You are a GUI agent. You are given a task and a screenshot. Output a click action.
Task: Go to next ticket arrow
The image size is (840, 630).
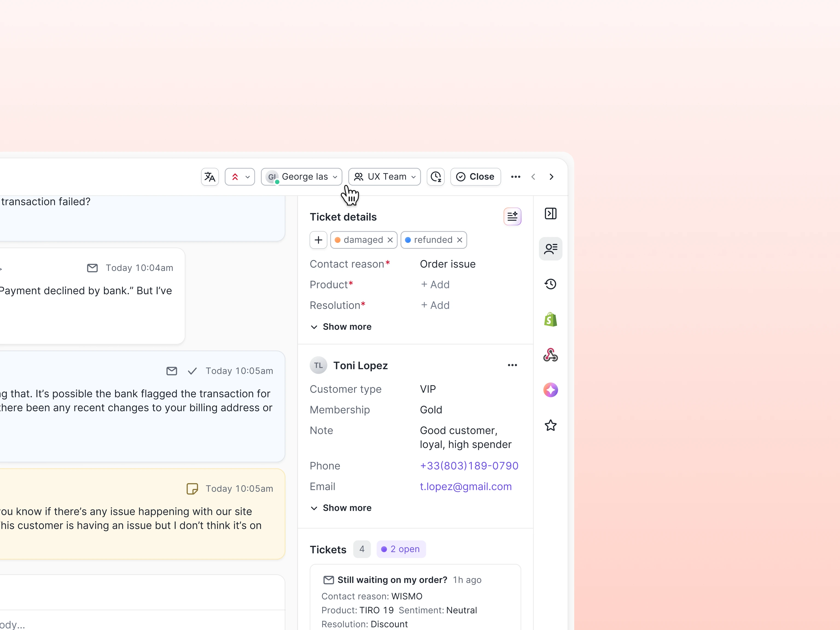click(552, 177)
